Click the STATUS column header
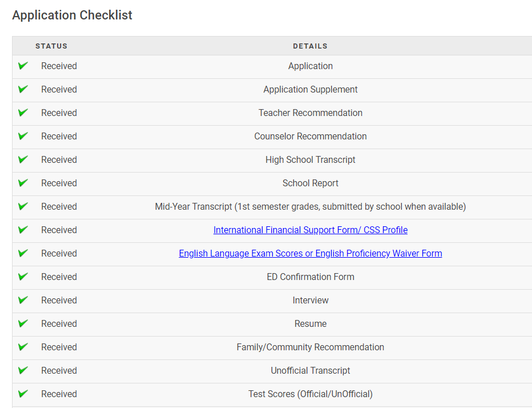Screen dimensions: 532x408 (51, 46)
